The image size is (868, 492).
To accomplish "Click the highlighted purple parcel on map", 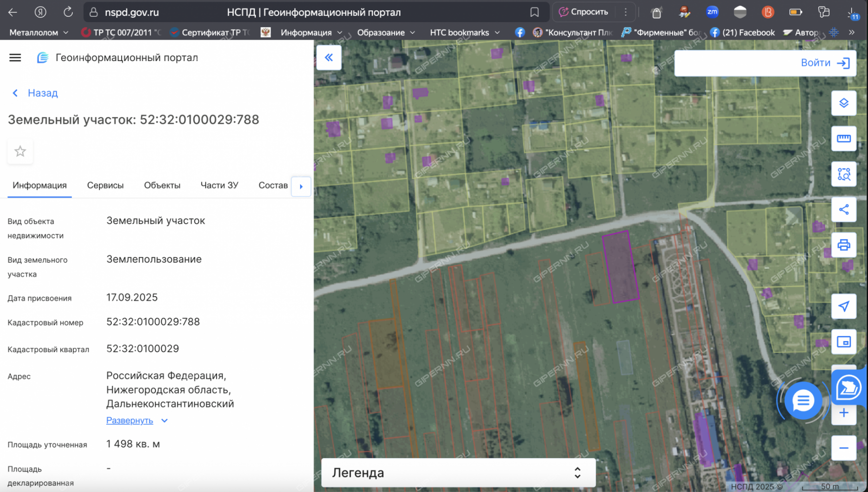I will tap(620, 267).
